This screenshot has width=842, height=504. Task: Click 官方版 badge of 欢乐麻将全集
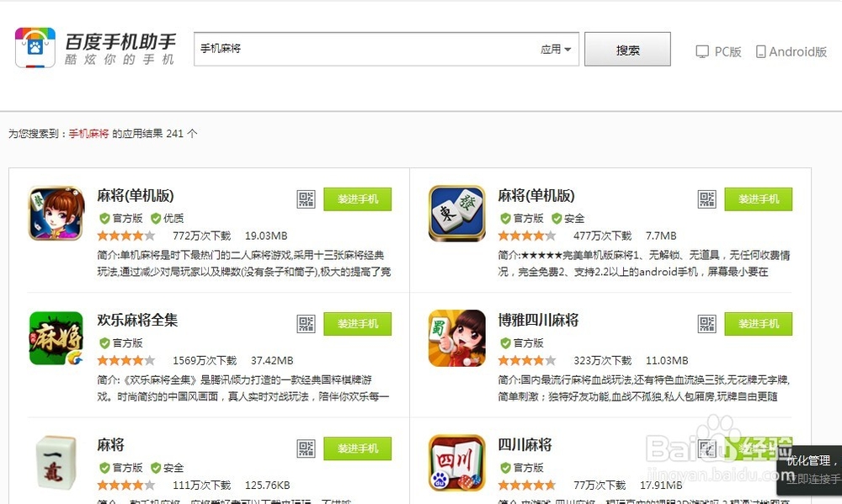pyautogui.click(x=120, y=342)
